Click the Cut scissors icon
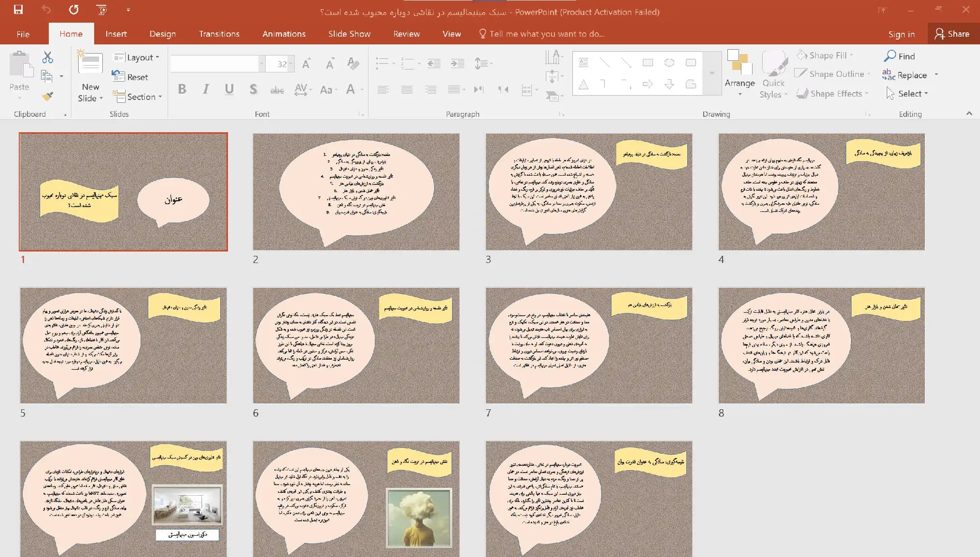Viewport: 980px width, 557px height. click(47, 57)
